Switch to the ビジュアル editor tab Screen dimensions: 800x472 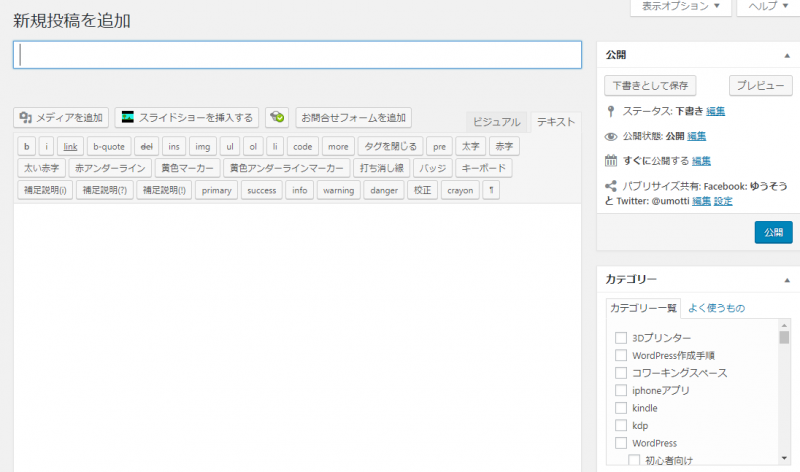click(496, 122)
